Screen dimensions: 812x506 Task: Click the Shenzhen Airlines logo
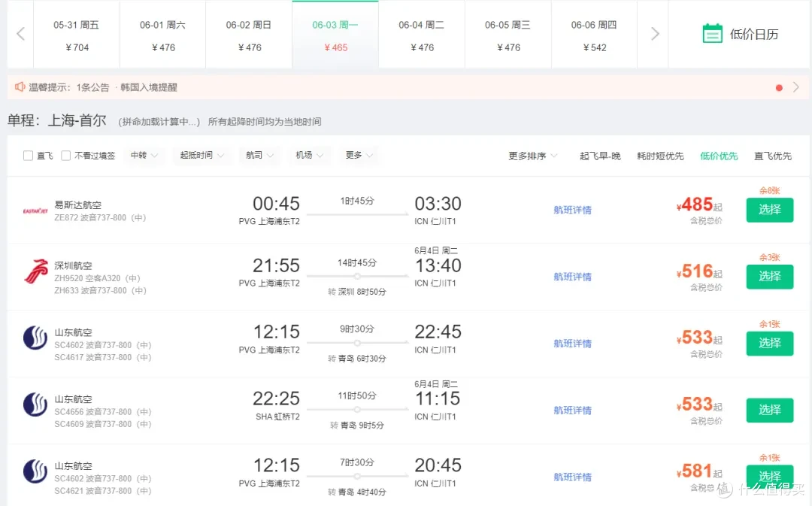36,271
